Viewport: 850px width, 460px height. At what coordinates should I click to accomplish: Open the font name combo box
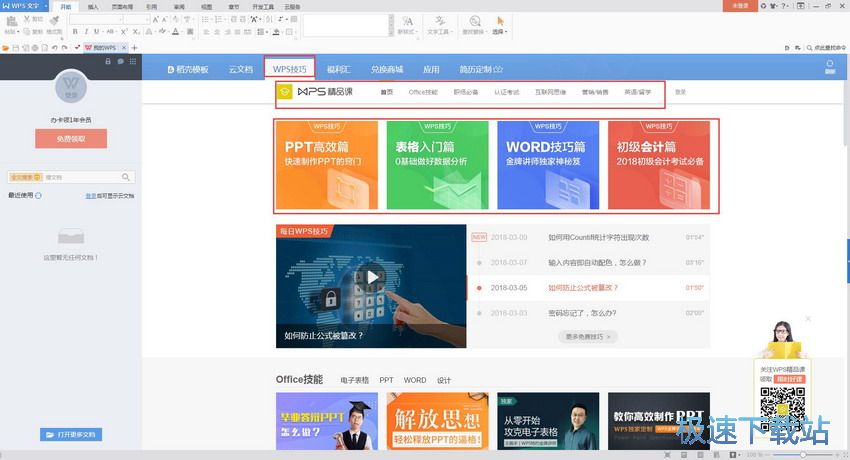point(95,20)
